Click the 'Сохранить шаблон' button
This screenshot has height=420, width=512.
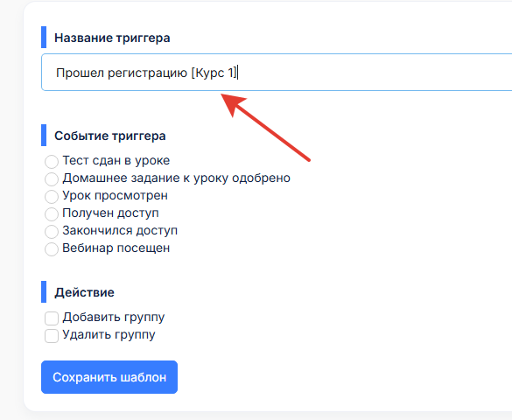click(x=109, y=377)
